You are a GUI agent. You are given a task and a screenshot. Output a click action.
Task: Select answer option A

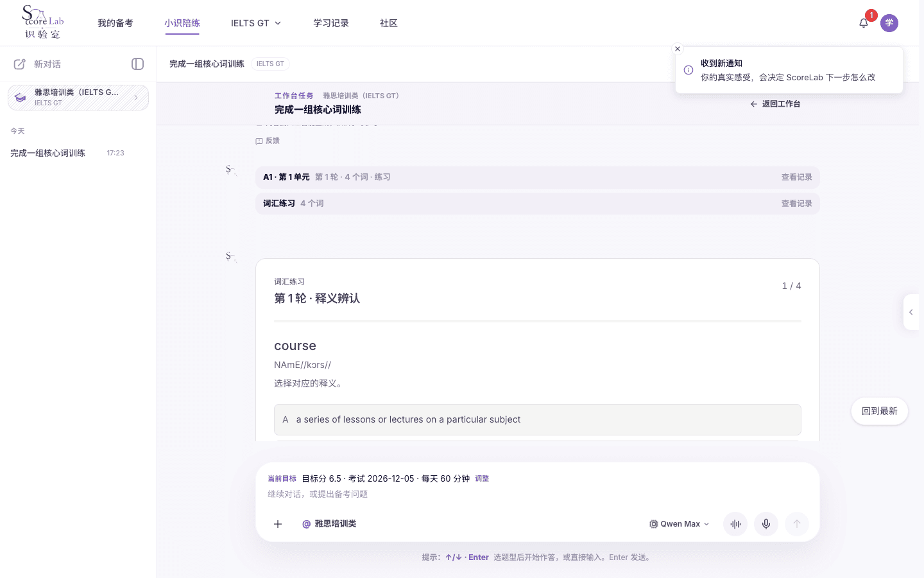pyautogui.click(x=538, y=419)
